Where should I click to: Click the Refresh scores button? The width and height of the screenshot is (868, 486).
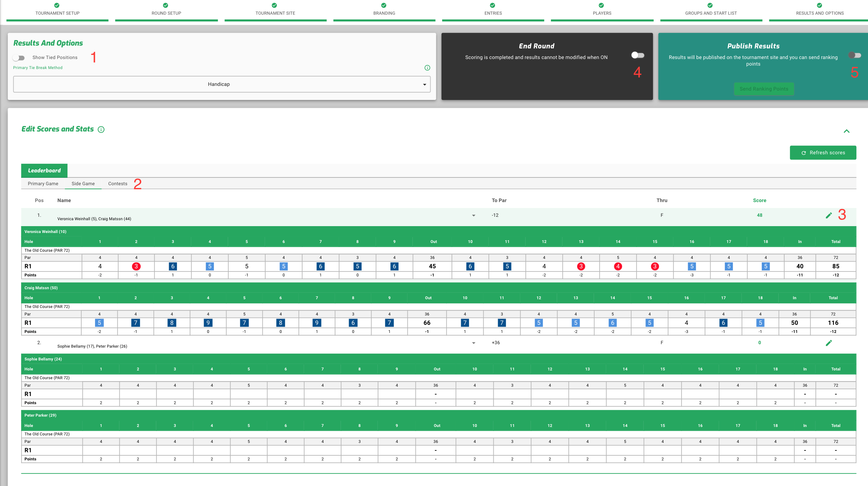tap(823, 152)
